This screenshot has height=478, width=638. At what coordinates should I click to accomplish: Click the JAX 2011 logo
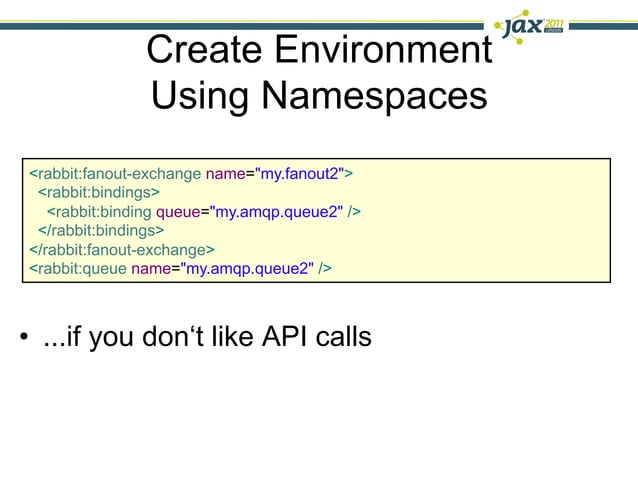529,27
